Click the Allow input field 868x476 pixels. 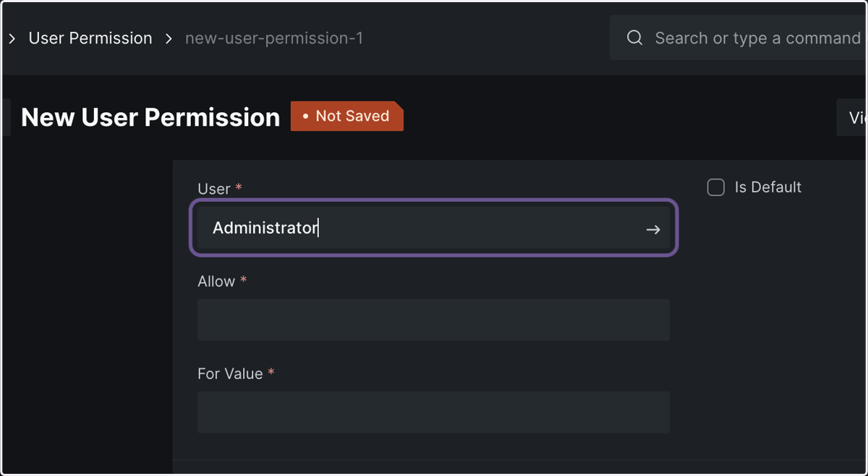433,320
